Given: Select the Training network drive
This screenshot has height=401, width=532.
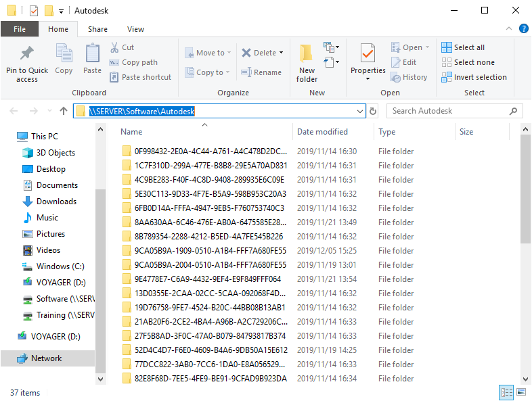Looking at the screenshot, I should click(x=58, y=315).
